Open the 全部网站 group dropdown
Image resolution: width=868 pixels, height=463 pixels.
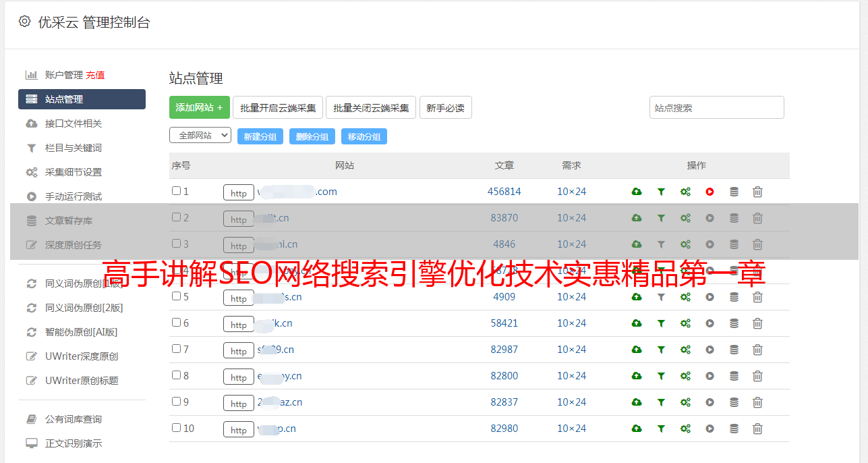click(x=200, y=136)
